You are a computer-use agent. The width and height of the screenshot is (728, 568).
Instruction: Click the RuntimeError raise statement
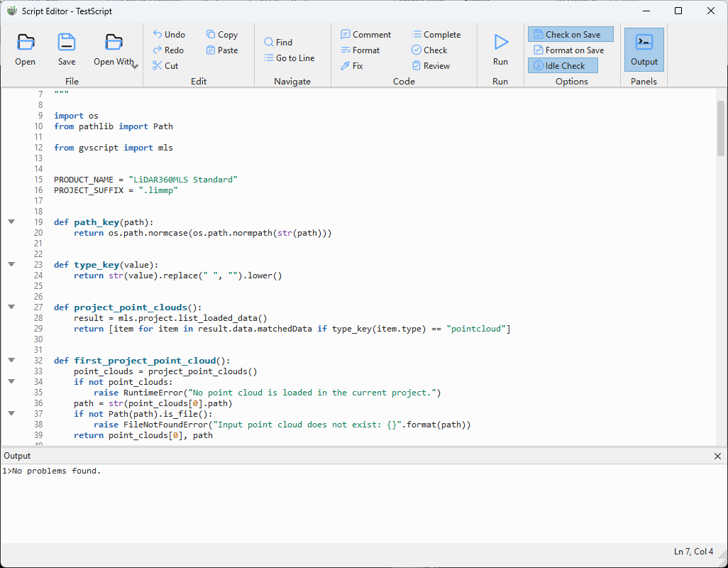(x=267, y=393)
